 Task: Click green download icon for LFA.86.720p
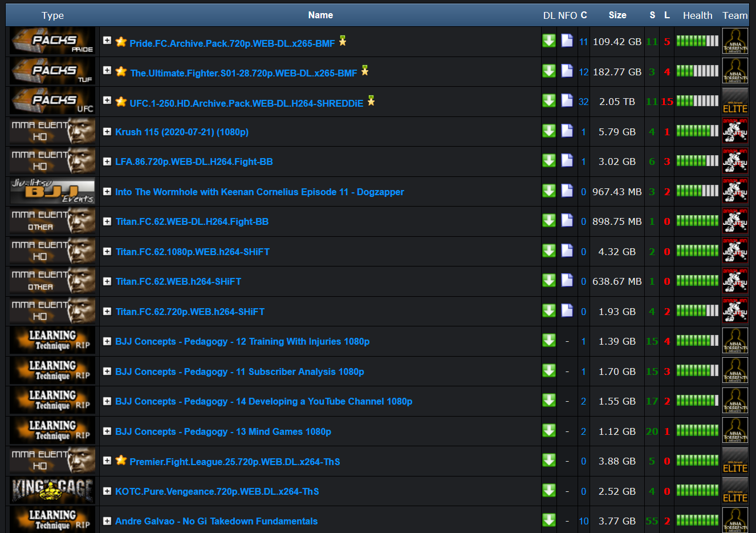click(549, 161)
